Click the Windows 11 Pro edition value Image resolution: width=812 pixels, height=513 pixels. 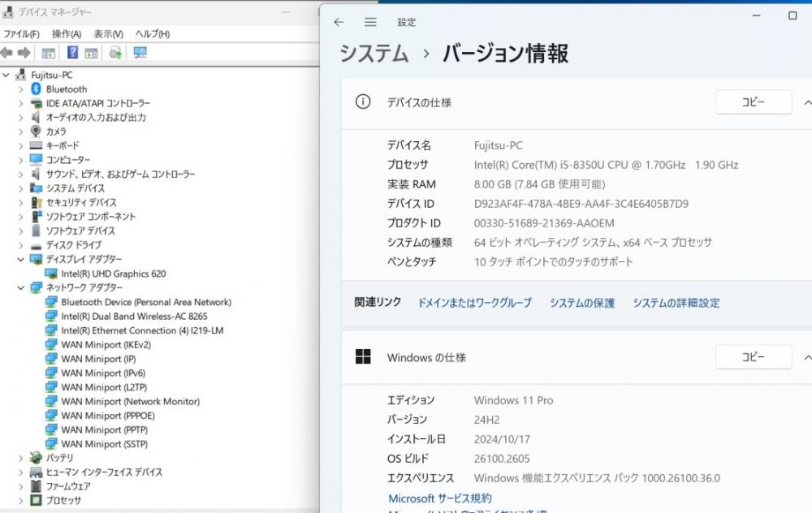513,400
